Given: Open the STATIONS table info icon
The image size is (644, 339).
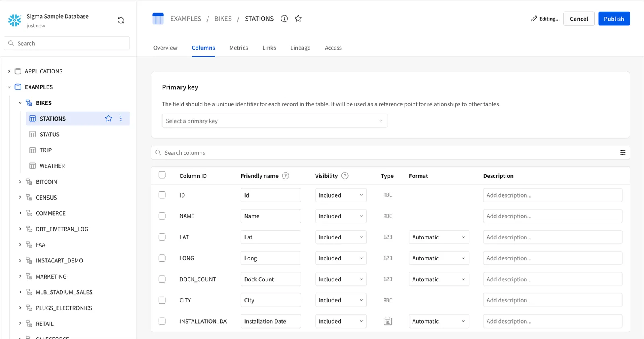Looking at the screenshot, I should coord(284,19).
